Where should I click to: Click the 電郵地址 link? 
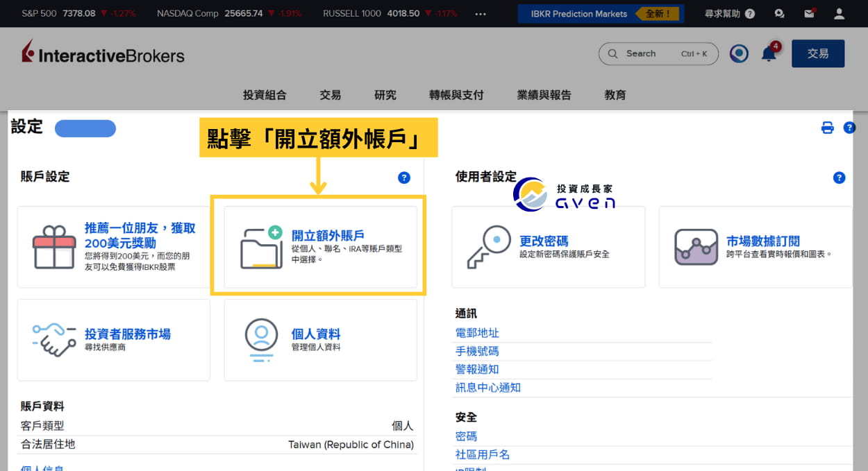477,333
